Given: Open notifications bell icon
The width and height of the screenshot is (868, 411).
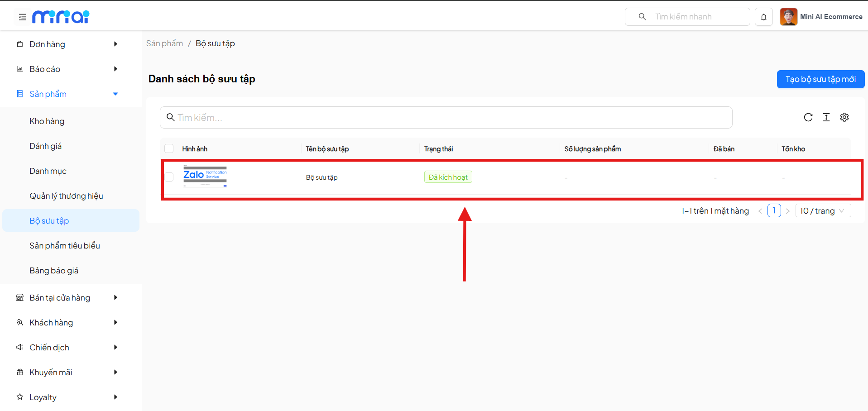Looking at the screenshot, I should [x=763, y=17].
